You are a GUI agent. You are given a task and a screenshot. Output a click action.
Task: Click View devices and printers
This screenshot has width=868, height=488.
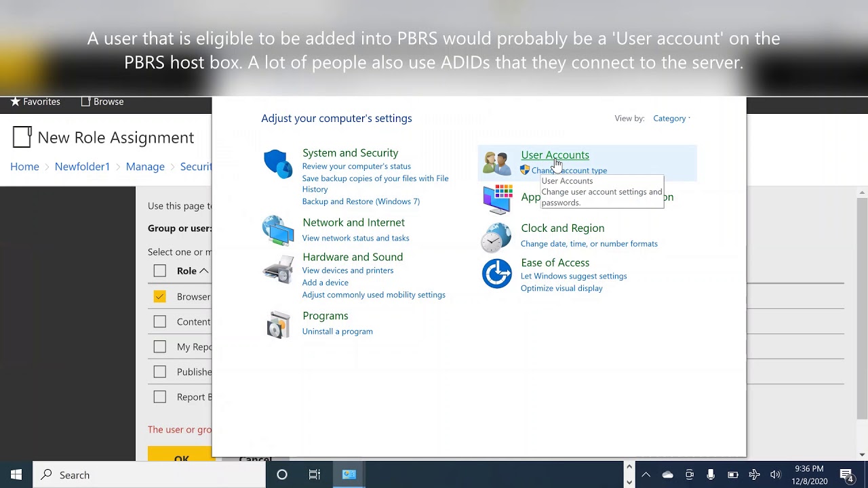(x=347, y=270)
